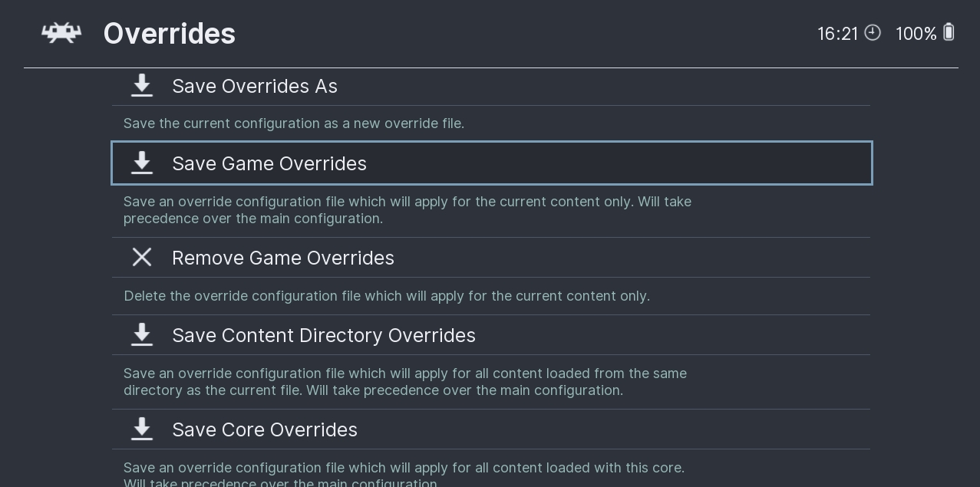Click the Save Content Directory Overrides icon
Image resolution: width=980 pixels, height=487 pixels.
click(142, 335)
